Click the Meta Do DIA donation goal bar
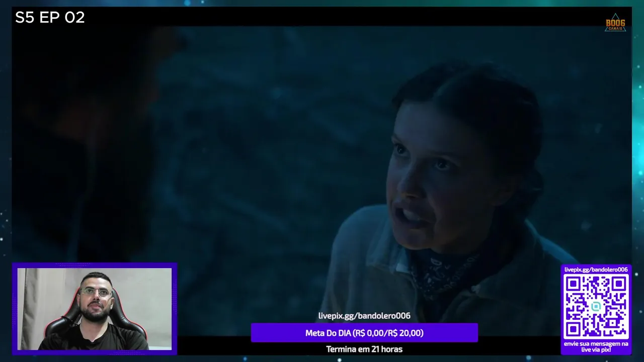This screenshot has width=644, height=362. click(x=364, y=333)
